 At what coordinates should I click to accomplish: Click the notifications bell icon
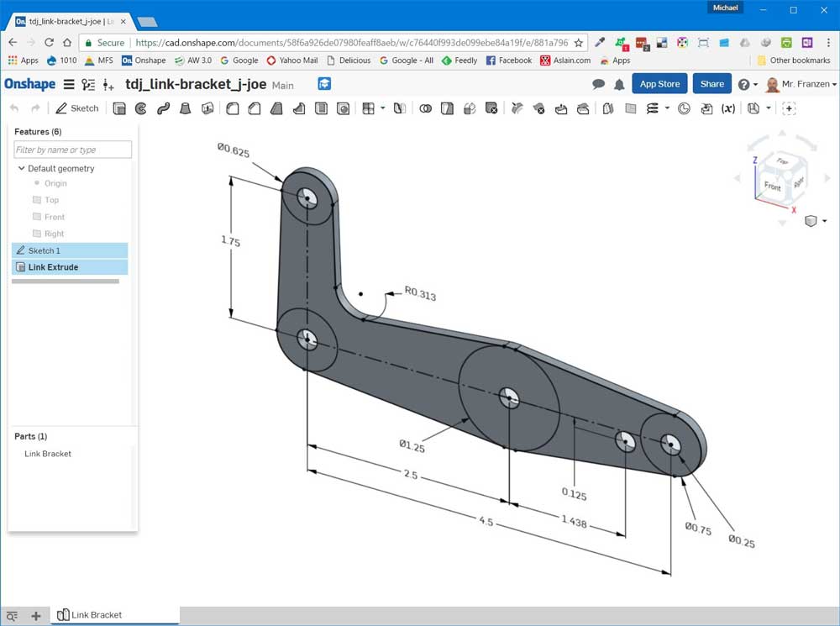(x=619, y=84)
